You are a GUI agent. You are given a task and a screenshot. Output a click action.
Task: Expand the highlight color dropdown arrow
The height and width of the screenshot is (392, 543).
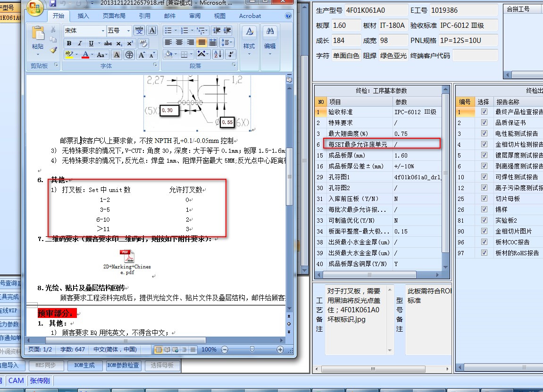(76, 55)
